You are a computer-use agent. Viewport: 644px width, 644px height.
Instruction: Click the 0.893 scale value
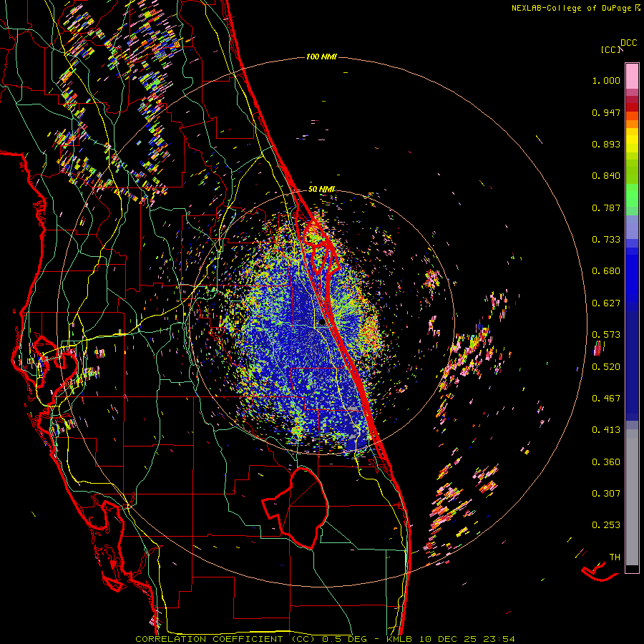click(606, 144)
